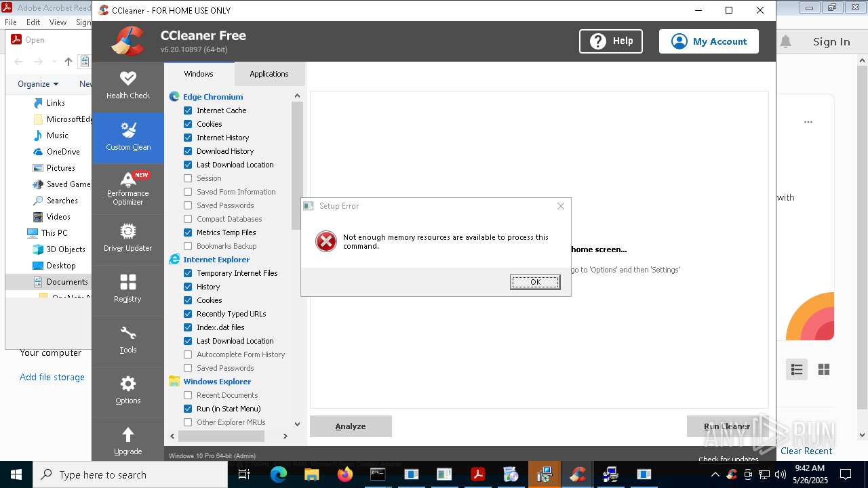The image size is (868, 488).
Task: Open the Edit menu in Acrobat
Action: tap(33, 22)
